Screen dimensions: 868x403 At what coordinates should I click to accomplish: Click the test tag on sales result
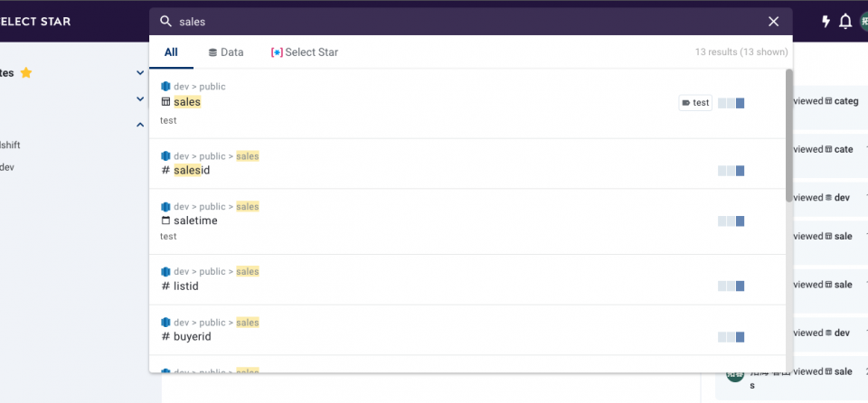[x=695, y=103]
